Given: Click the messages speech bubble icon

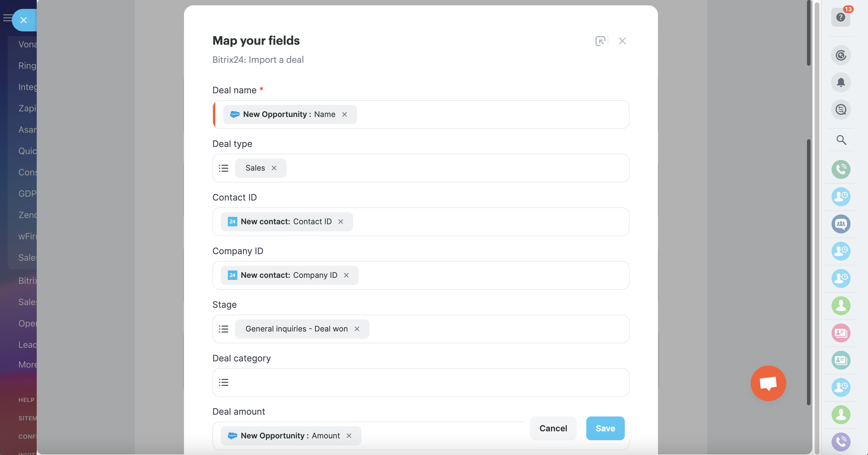Looking at the screenshot, I should [x=841, y=110].
